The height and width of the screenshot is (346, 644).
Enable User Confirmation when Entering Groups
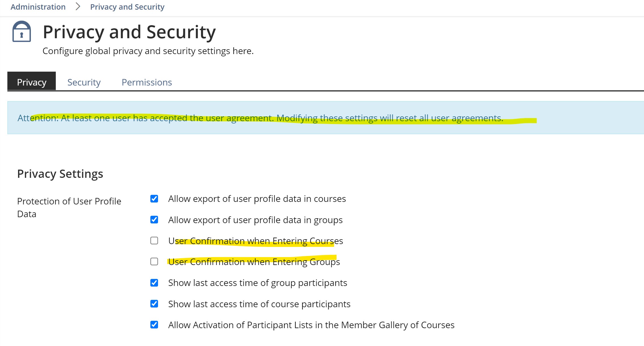154,262
